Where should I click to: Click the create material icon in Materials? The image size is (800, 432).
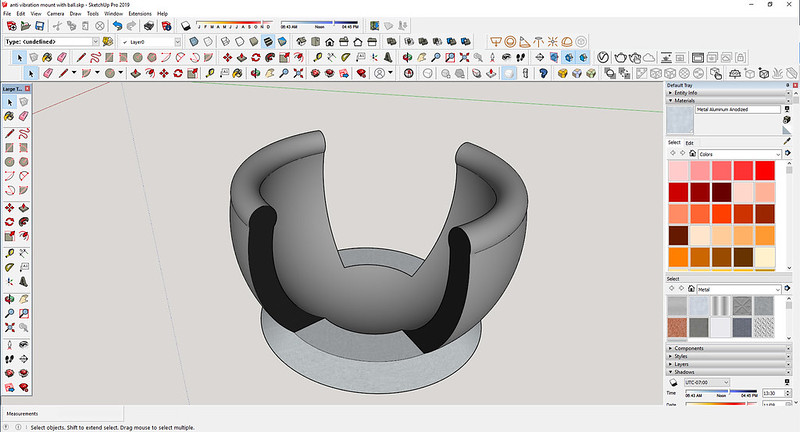coord(787,119)
